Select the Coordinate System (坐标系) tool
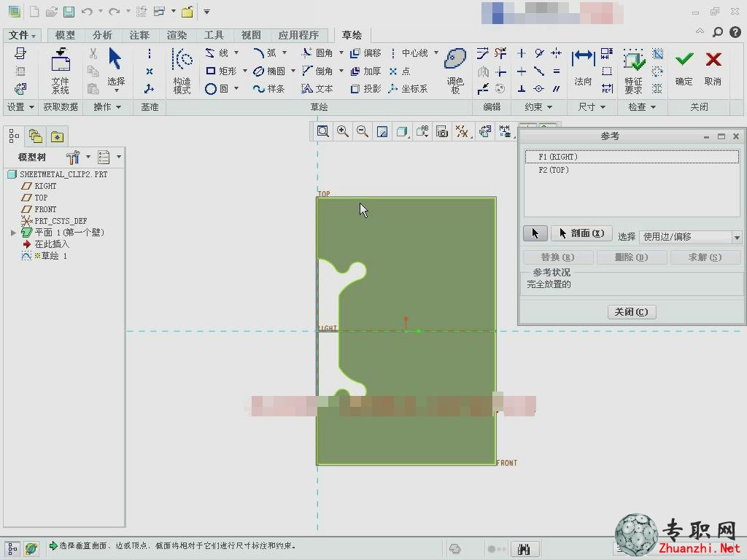The height and width of the screenshot is (560, 747). [x=409, y=89]
